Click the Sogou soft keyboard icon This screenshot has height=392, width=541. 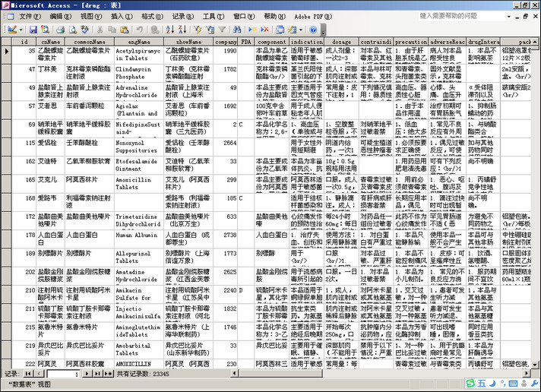(x=513, y=383)
